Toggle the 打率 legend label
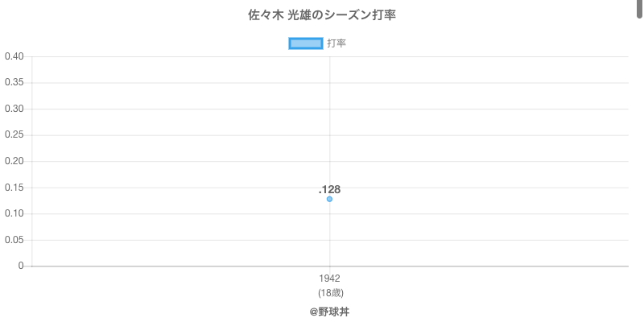 (x=336, y=43)
